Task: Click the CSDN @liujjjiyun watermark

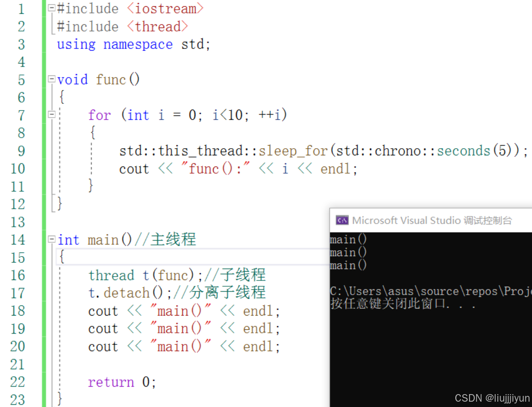Action: click(492, 398)
